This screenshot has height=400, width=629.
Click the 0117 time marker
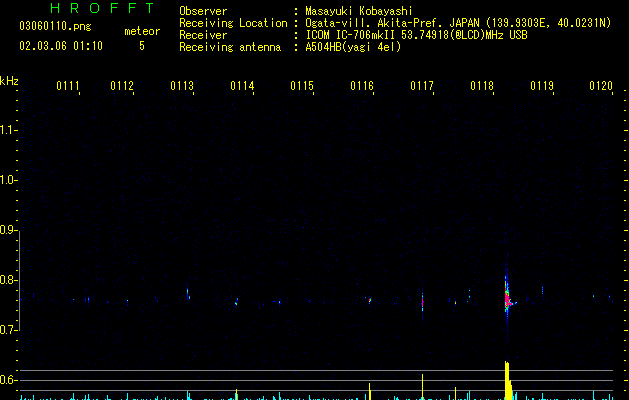422,86
